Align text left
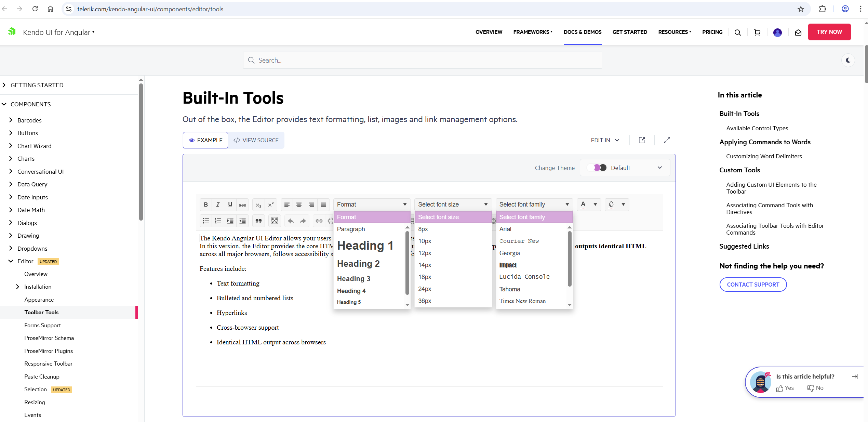Viewport: 868px width, 422px height. tap(287, 205)
